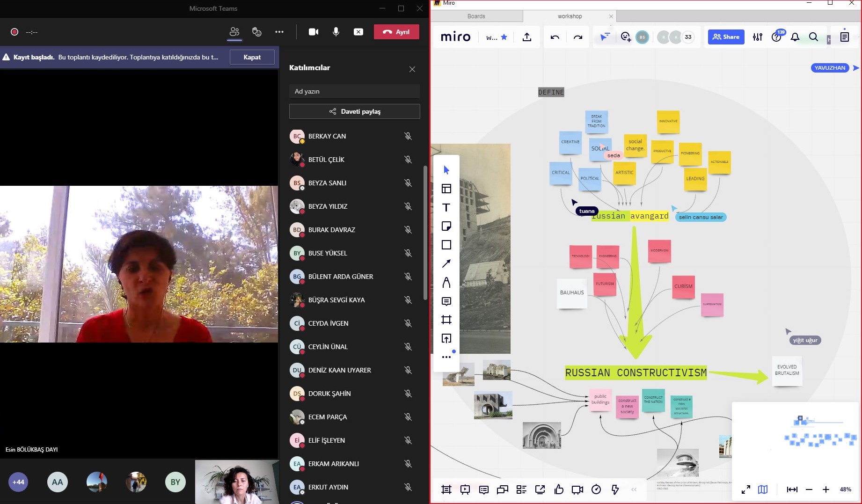Open the Miro board settings sliders icon
Viewport: 862px width, 504px height.
tap(758, 37)
